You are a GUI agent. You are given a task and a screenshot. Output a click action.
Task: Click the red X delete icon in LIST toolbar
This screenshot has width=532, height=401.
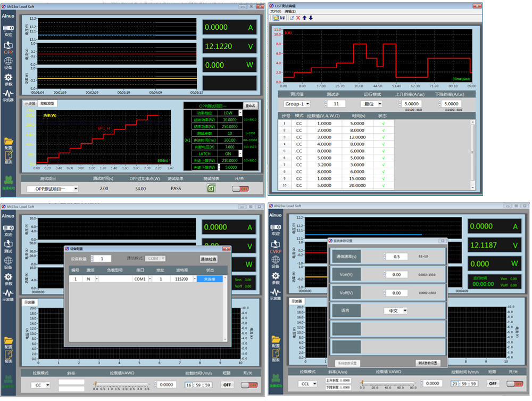[x=298, y=18]
